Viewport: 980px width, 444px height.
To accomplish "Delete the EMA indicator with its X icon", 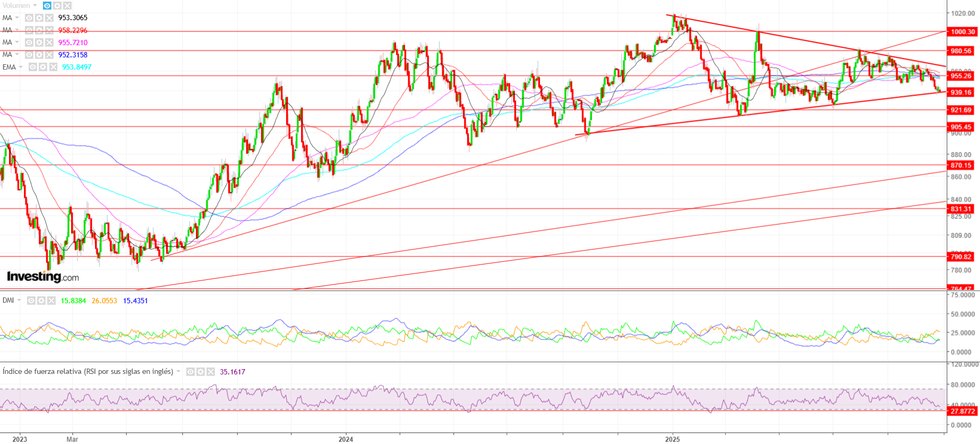I will (53, 67).
